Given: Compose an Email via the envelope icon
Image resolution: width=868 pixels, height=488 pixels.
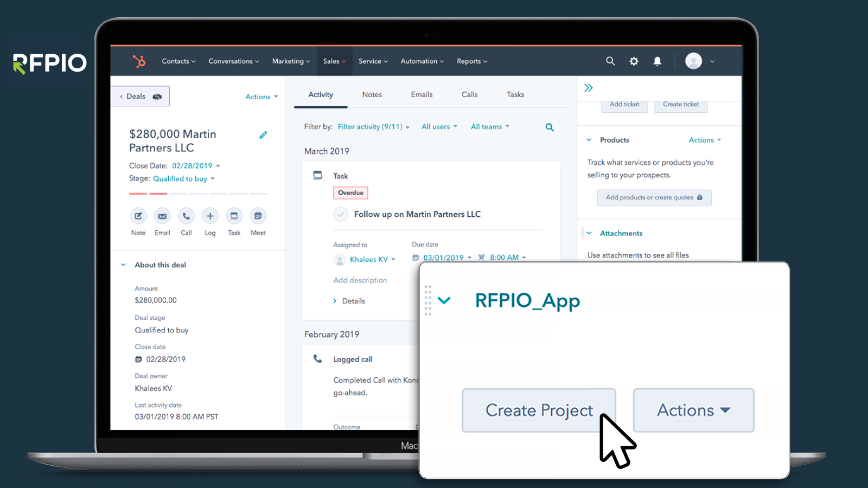Looking at the screenshot, I should (x=162, y=216).
